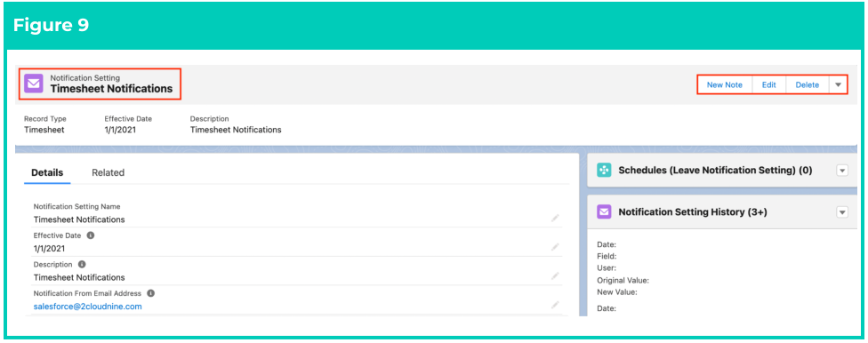The height and width of the screenshot is (343, 868).
Task: Click the Record Type value Timesheet
Action: (44, 130)
